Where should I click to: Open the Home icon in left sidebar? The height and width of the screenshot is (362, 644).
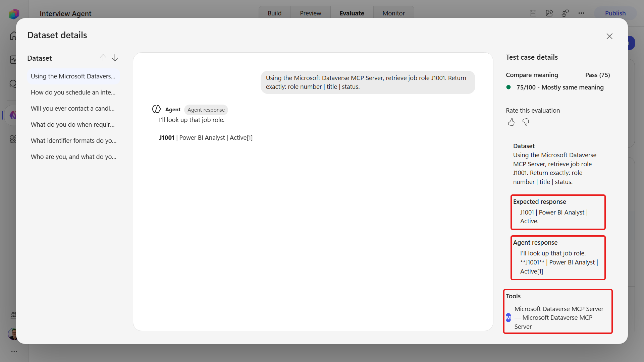coord(13,36)
